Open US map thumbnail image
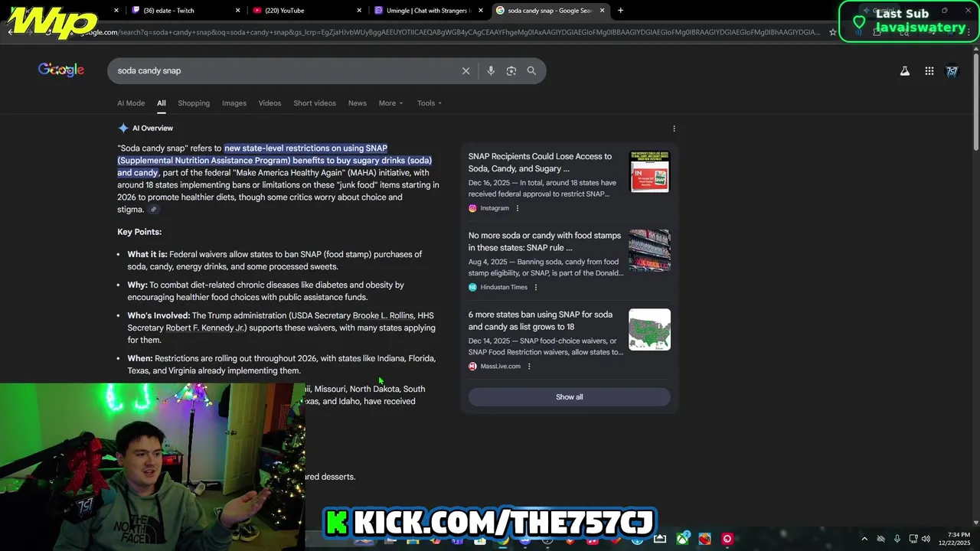This screenshot has width=980, height=551. click(649, 329)
